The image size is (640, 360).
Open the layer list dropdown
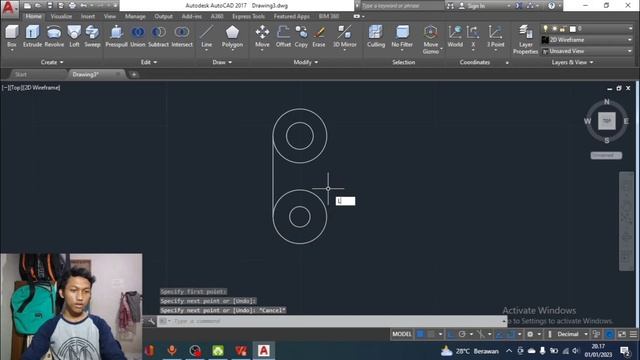[x=588, y=29]
